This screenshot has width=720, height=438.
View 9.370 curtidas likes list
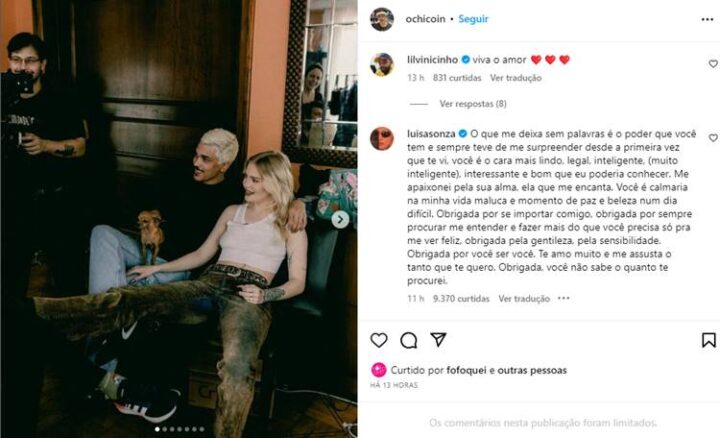pyautogui.click(x=461, y=299)
